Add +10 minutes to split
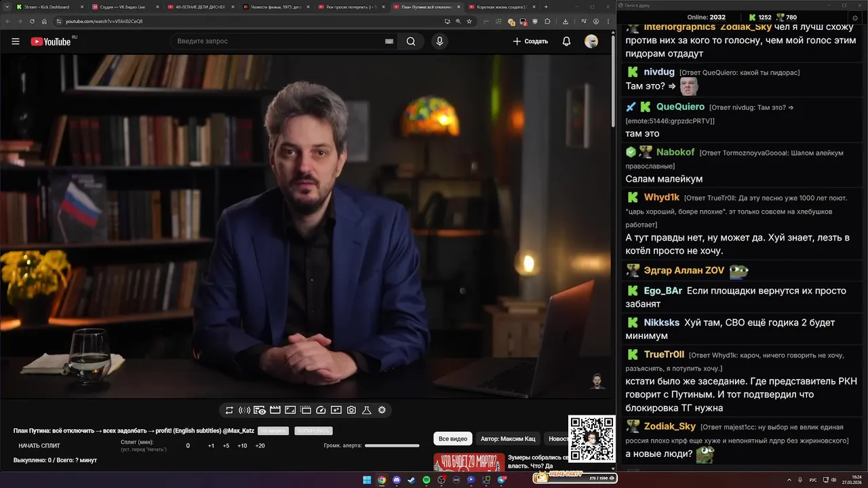 242,446
